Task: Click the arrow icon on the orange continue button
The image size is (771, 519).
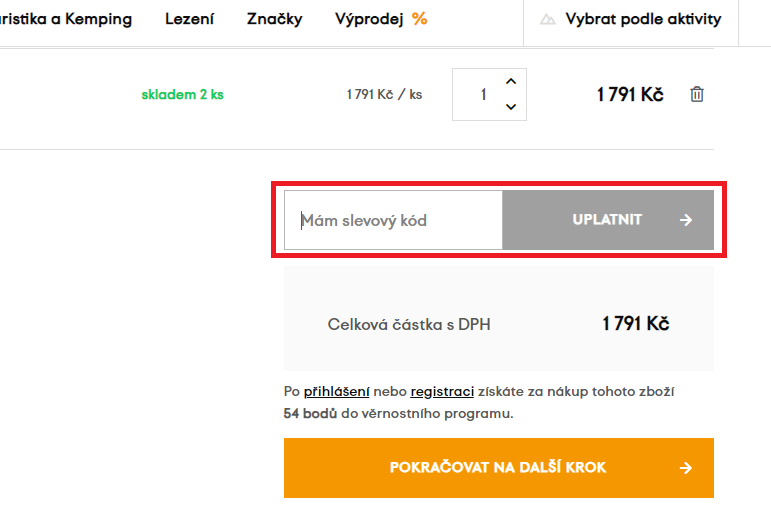Action: [x=686, y=467]
